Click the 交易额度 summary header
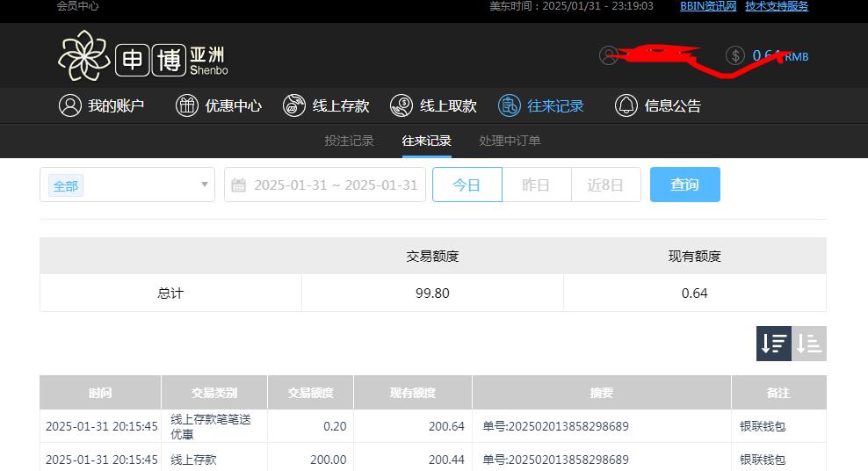This screenshot has width=868, height=471. (432, 257)
